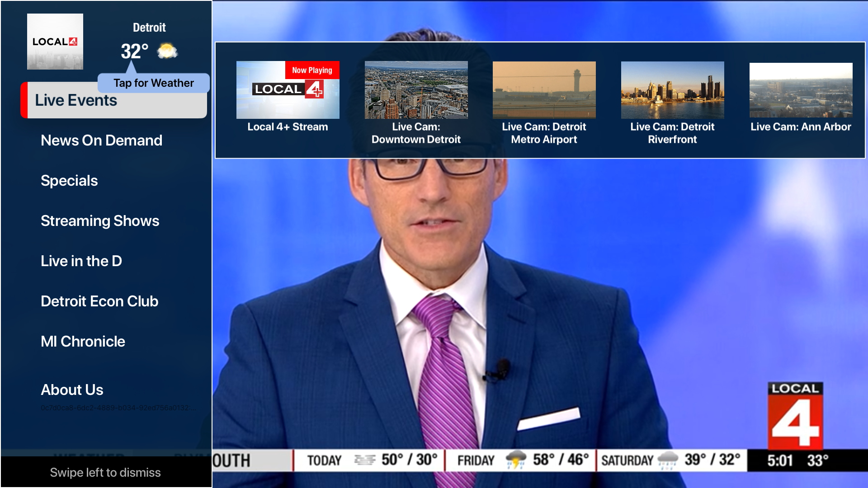Click Live Cam: Ann Arbor label

coord(801,127)
